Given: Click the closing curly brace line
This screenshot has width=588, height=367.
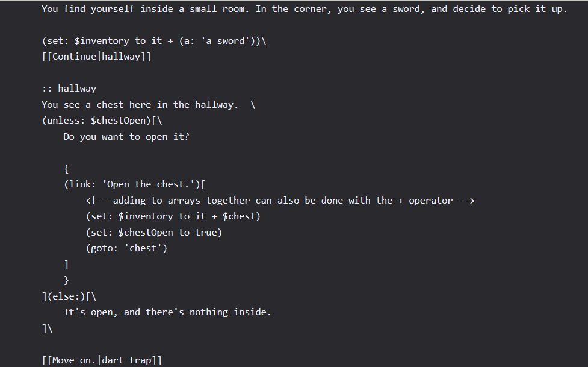Looking at the screenshot, I should click(x=66, y=280).
